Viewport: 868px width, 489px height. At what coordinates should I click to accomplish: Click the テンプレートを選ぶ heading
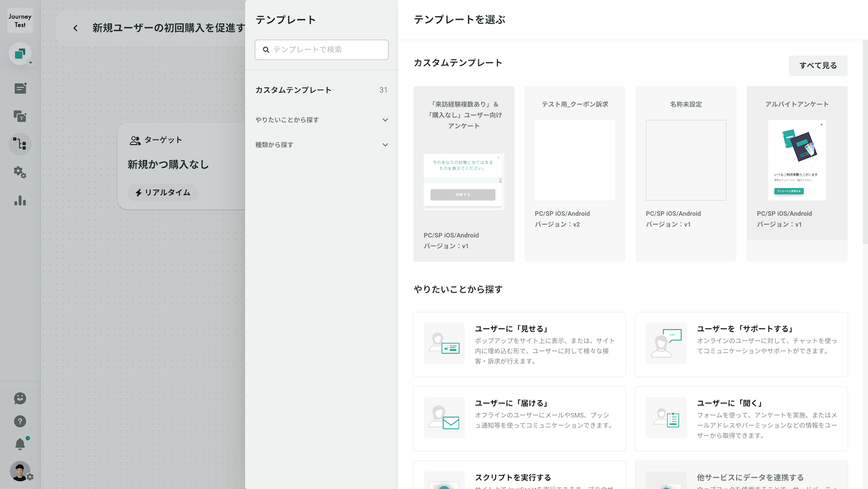(460, 20)
